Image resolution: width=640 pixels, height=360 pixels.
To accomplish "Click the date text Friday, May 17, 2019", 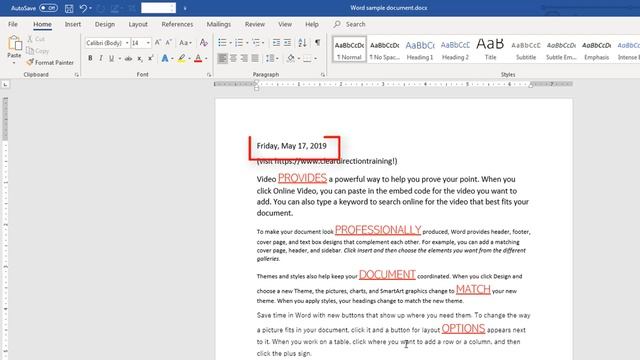I will (291, 146).
